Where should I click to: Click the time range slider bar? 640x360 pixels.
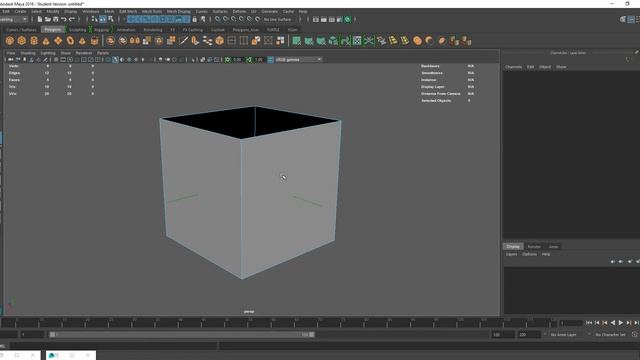point(182,335)
